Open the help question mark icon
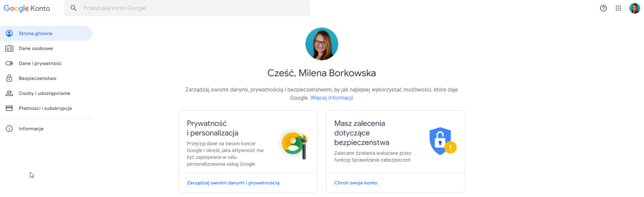644x197 pixels. 603,8
